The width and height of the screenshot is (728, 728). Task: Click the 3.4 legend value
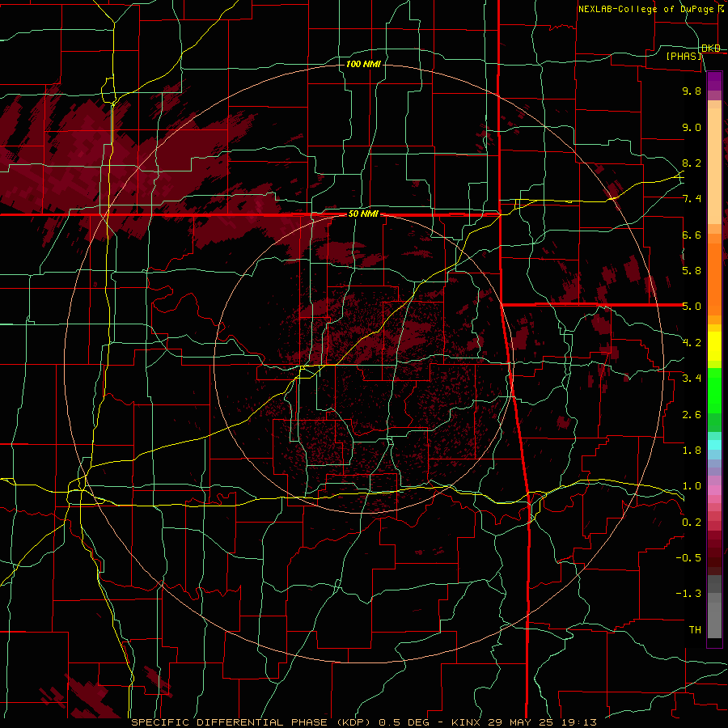coord(692,379)
